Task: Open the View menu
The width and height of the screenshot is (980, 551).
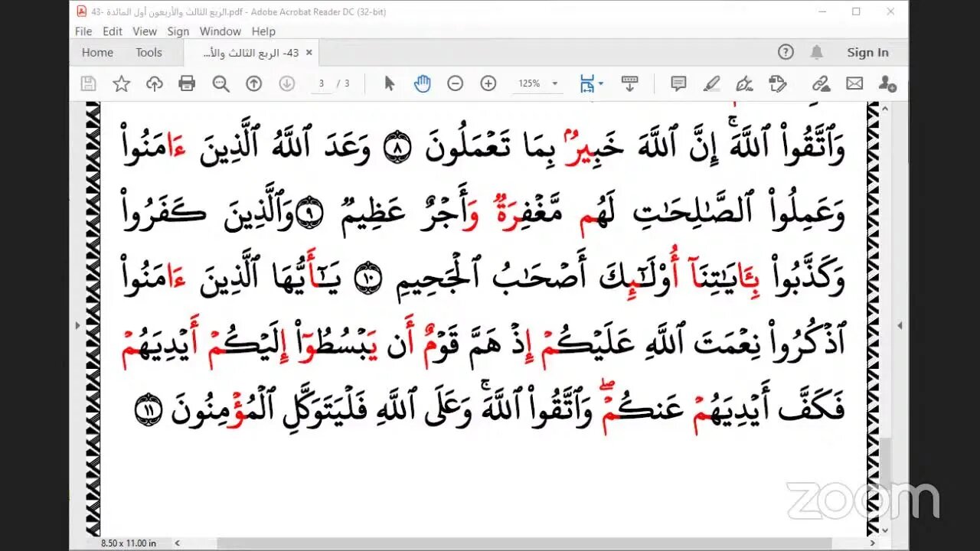Action: pyautogui.click(x=145, y=31)
